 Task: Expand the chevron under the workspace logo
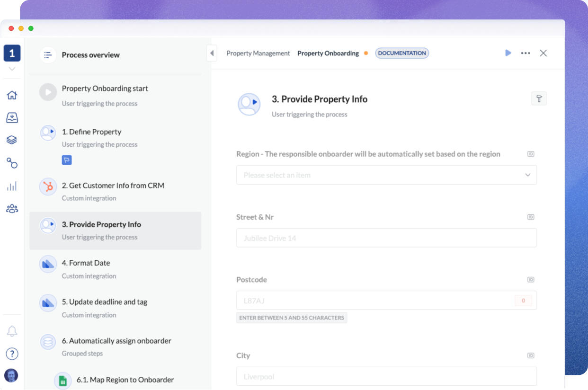click(12, 69)
